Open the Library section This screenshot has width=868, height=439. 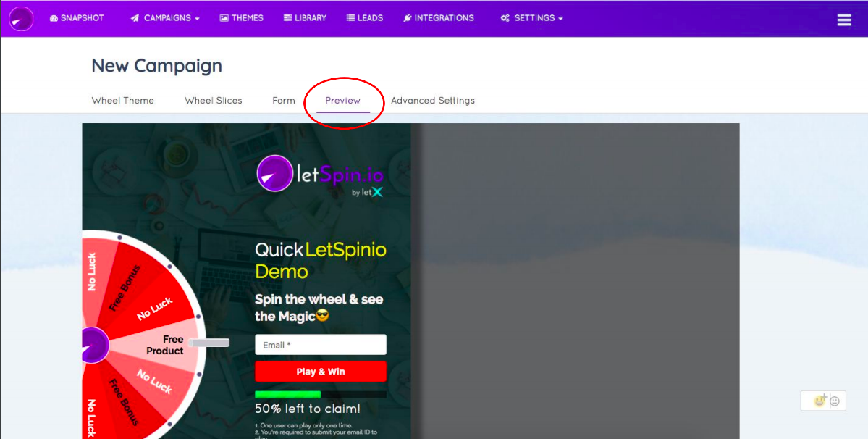[x=305, y=18]
